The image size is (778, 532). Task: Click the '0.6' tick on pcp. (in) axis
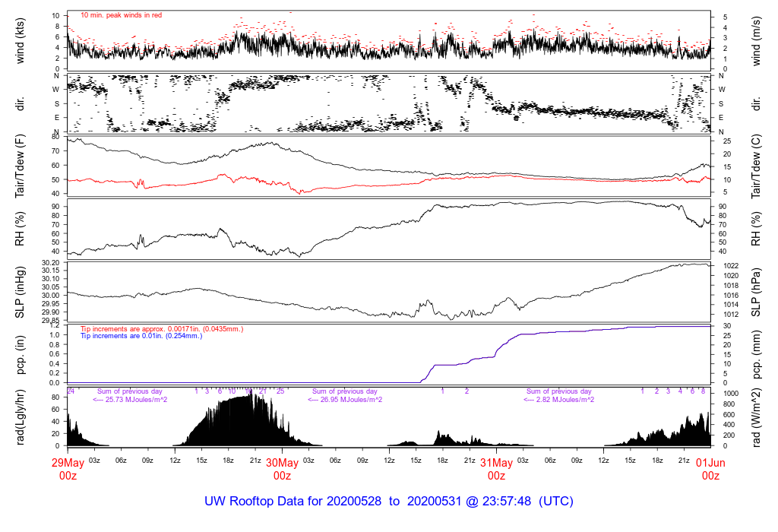pos(55,354)
